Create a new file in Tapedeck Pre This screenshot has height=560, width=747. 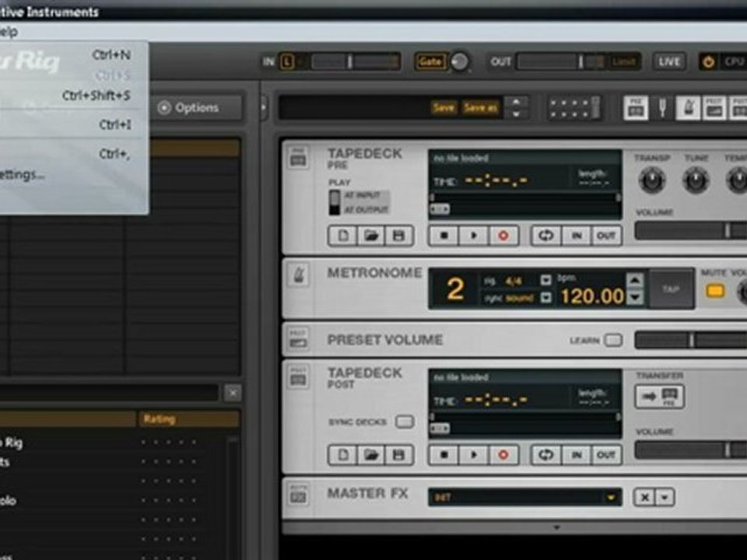pyautogui.click(x=343, y=236)
